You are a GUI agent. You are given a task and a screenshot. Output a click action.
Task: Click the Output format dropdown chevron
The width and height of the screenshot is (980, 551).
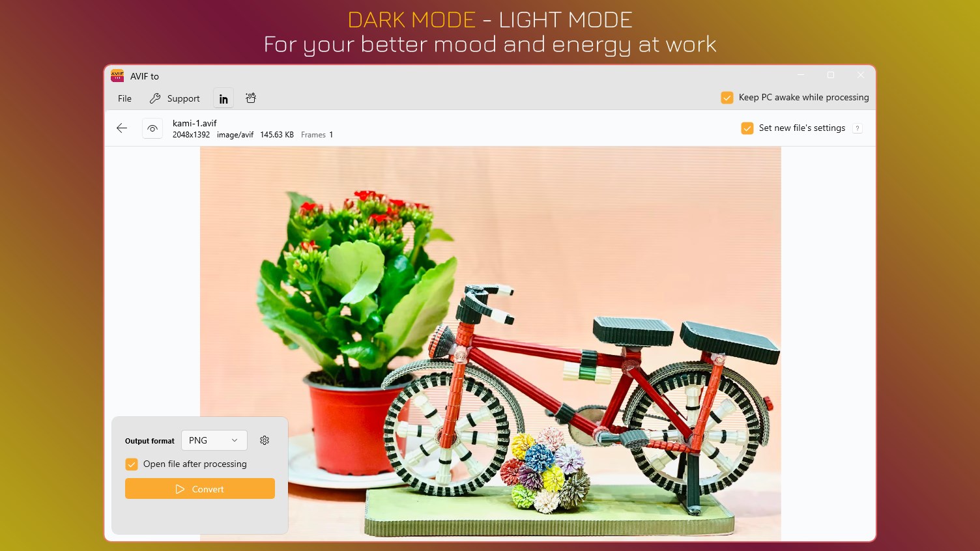(x=235, y=440)
